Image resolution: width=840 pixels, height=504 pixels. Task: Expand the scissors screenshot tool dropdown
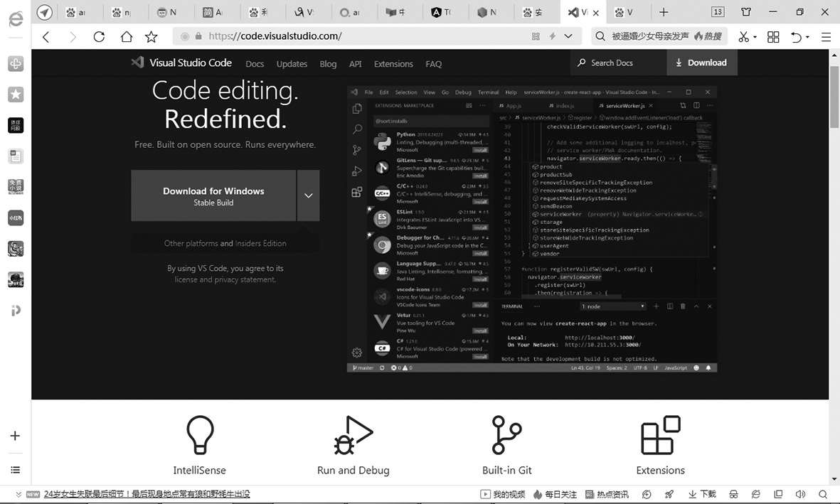(755, 37)
